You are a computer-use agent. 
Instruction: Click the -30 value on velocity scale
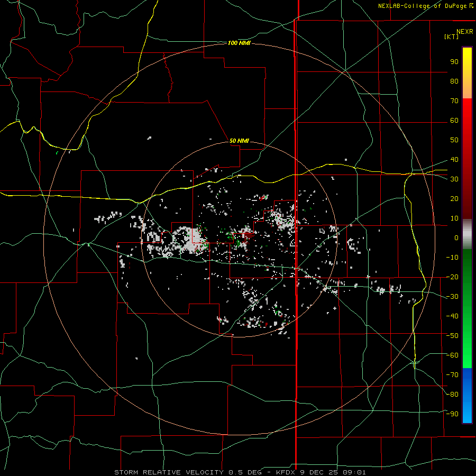pyautogui.click(x=452, y=297)
